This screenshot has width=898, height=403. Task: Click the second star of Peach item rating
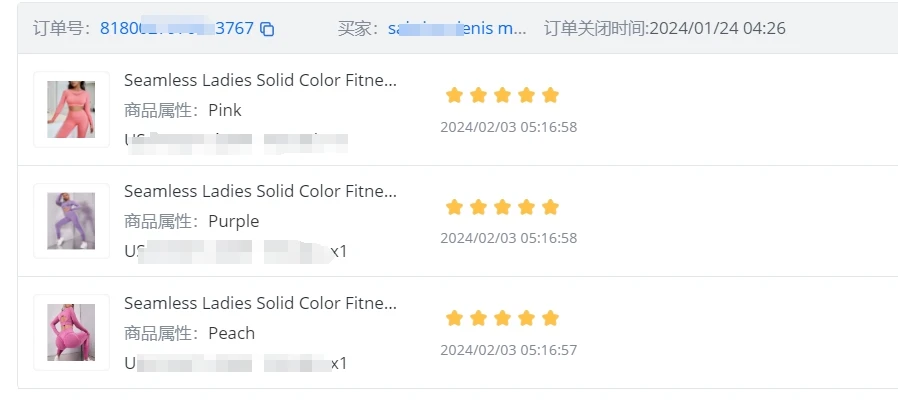pyautogui.click(x=478, y=318)
